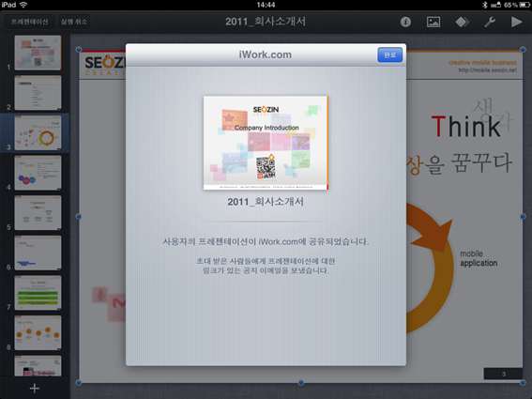Add a new slide with plus icon
Screen dimensions: 532x399
point(35,388)
